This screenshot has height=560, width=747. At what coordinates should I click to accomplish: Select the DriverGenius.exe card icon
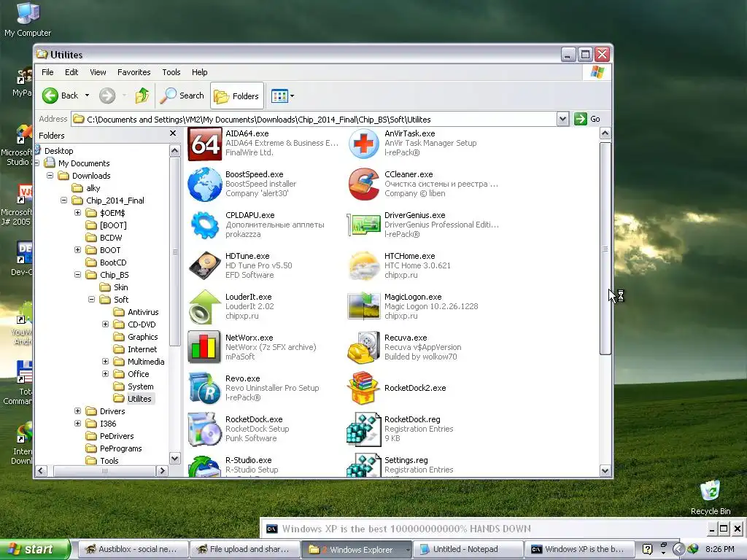point(363,225)
